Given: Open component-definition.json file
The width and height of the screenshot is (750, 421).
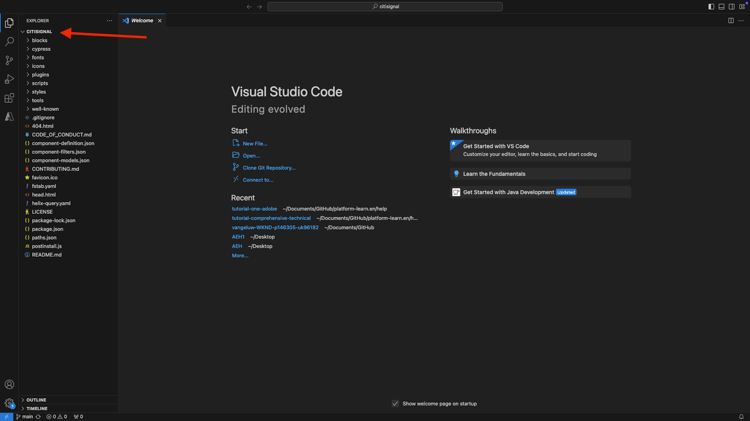Looking at the screenshot, I should (63, 144).
